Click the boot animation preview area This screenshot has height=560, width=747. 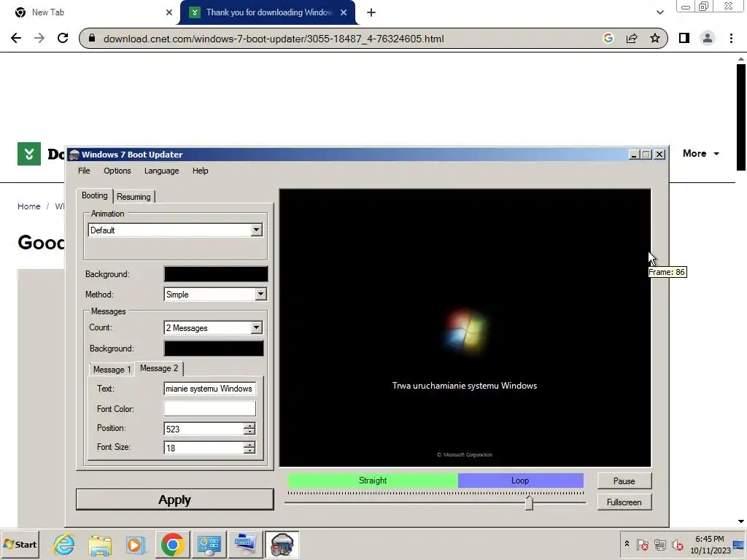[465, 327]
